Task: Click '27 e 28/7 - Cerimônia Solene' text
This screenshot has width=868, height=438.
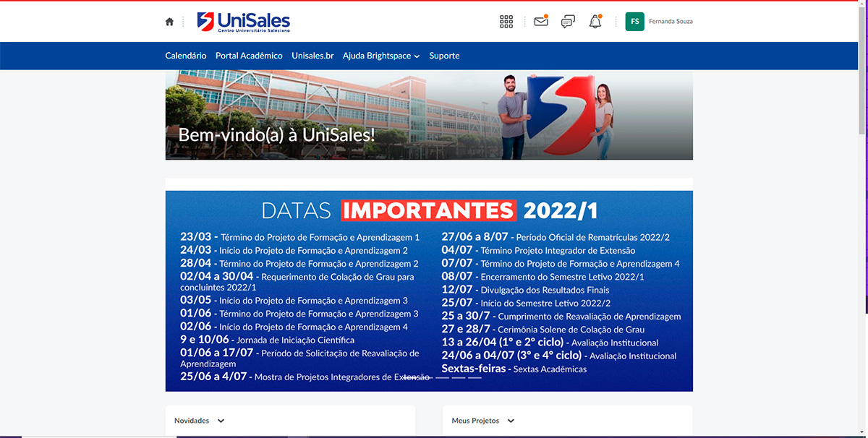Action: (x=543, y=329)
